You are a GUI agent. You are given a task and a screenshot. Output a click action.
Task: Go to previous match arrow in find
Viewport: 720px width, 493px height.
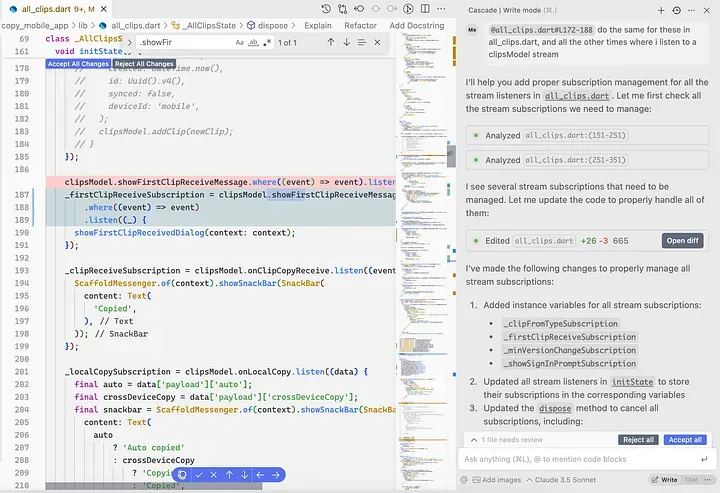coord(330,43)
